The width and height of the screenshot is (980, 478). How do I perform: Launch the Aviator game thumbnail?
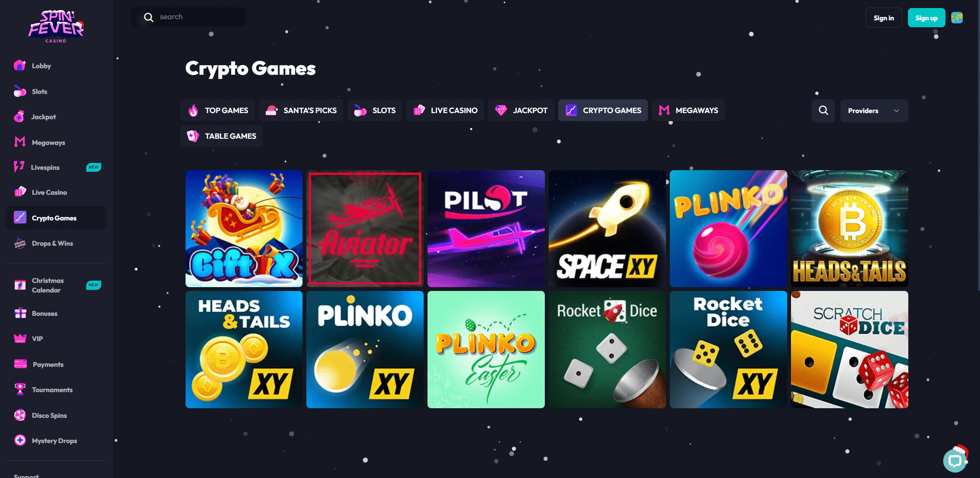coord(365,228)
